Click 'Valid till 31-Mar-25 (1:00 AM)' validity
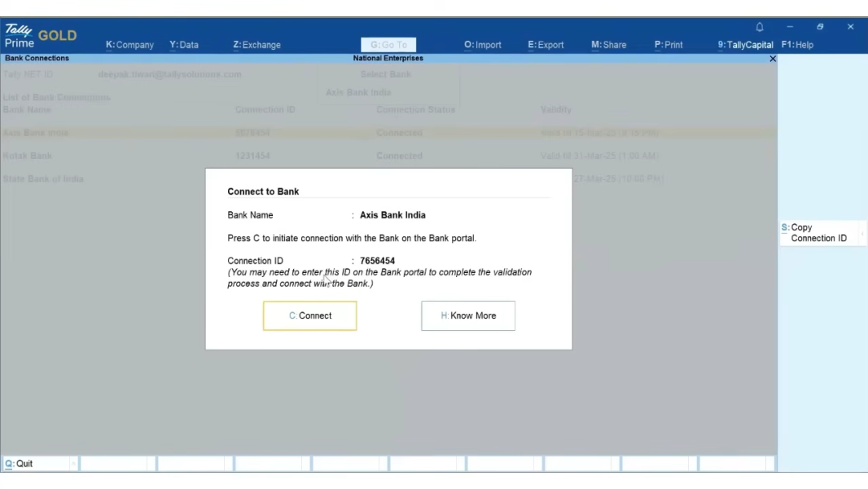This screenshot has width=868, height=489. (599, 156)
